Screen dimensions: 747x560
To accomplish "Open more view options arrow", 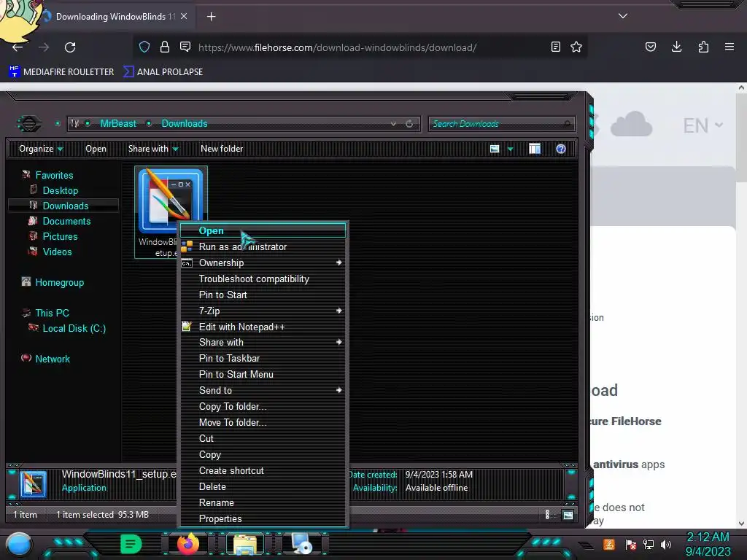I will (510, 149).
